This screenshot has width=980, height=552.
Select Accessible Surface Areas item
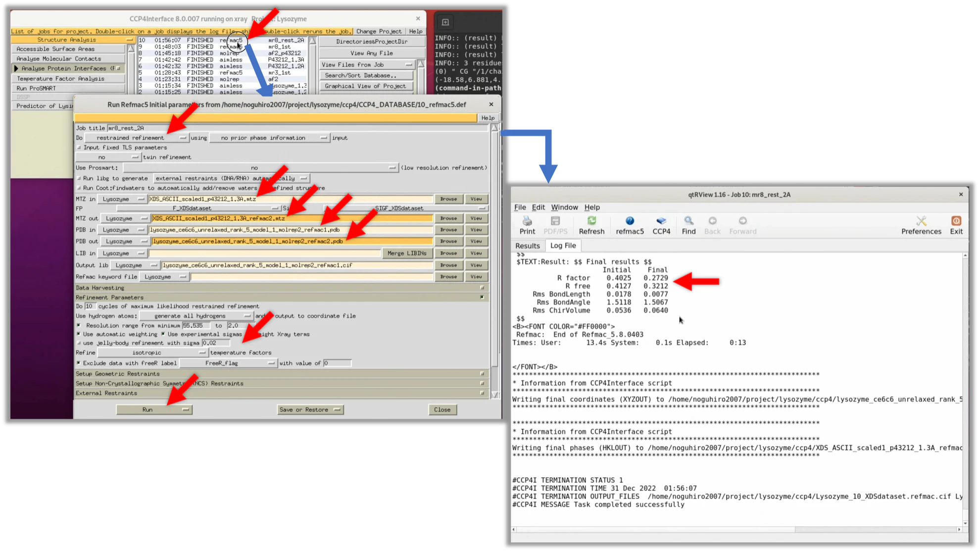point(68,49)
